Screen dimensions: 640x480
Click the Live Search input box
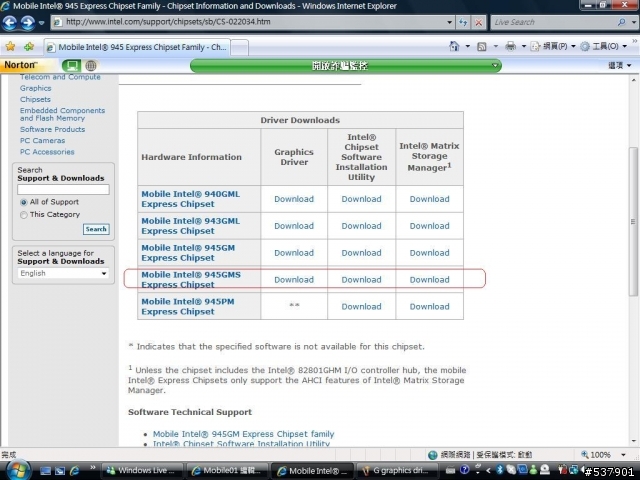(553, 22)
